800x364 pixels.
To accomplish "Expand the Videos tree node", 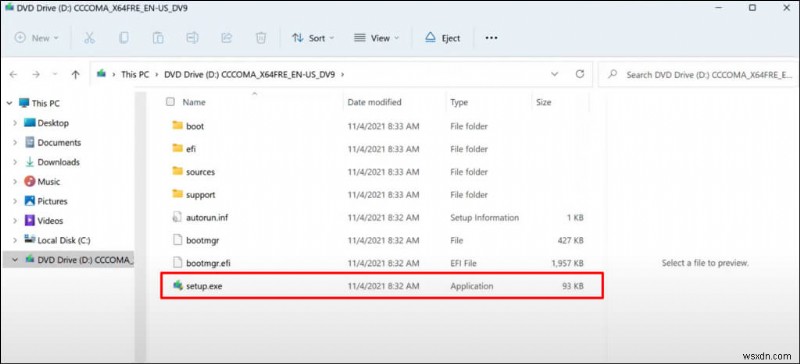I will point(15,221).
